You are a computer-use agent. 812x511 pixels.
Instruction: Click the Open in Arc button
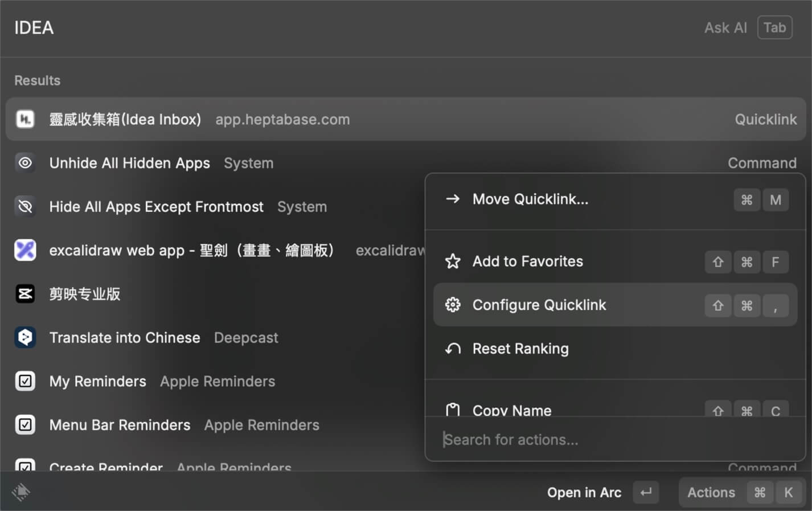tap(584, 492)
